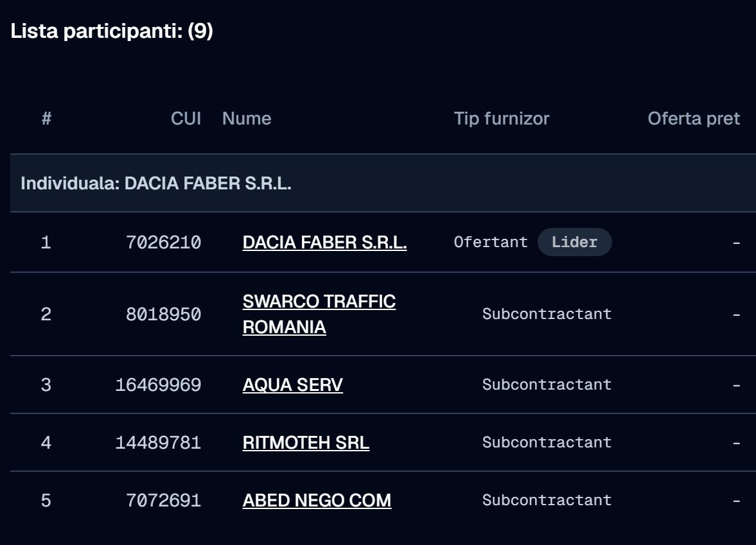Viewport: 756px width, 545px height.
Task: Select the Oferta pret column header
Action: tap(693, 119)
